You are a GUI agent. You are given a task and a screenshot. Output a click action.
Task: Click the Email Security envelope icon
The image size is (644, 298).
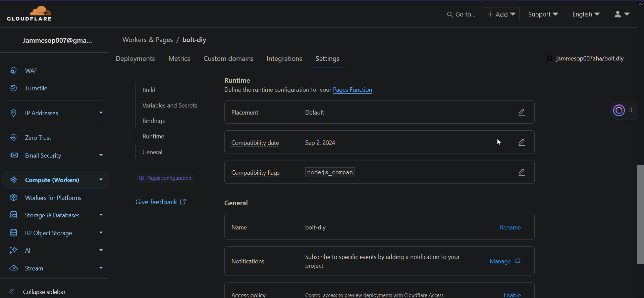[x=13, y=155]
